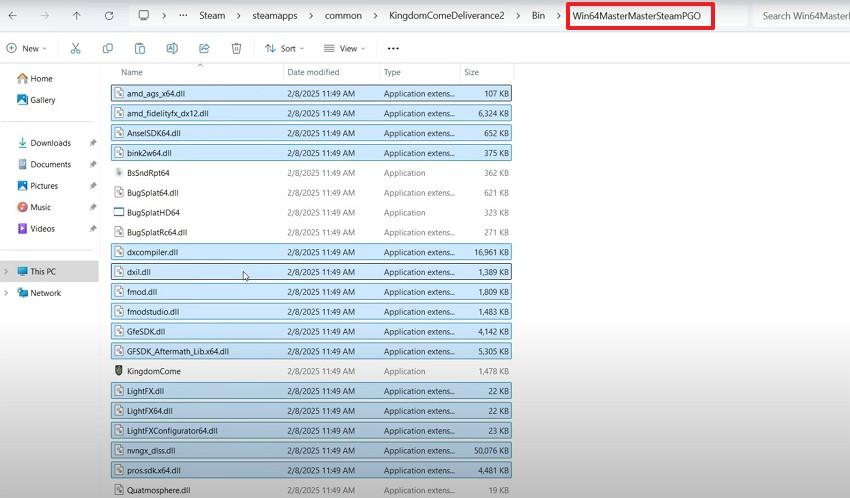Sort files by the Size column header

(x=472, y=72)
